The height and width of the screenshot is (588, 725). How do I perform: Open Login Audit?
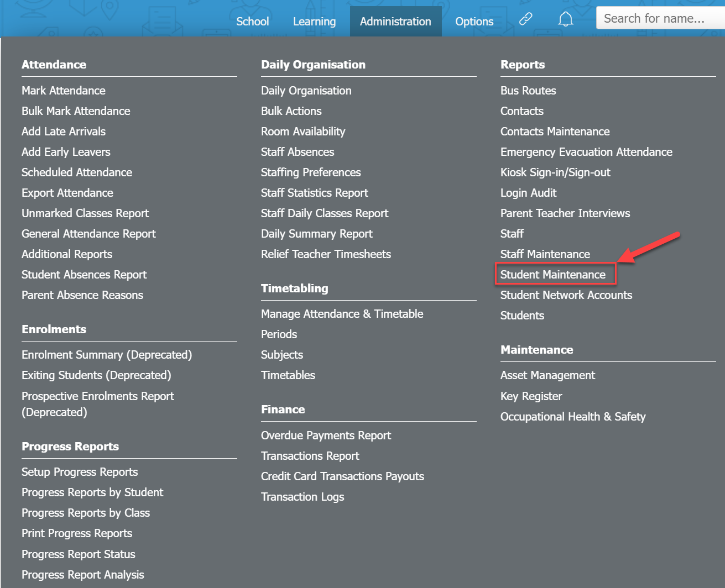(x=528, y=193)
